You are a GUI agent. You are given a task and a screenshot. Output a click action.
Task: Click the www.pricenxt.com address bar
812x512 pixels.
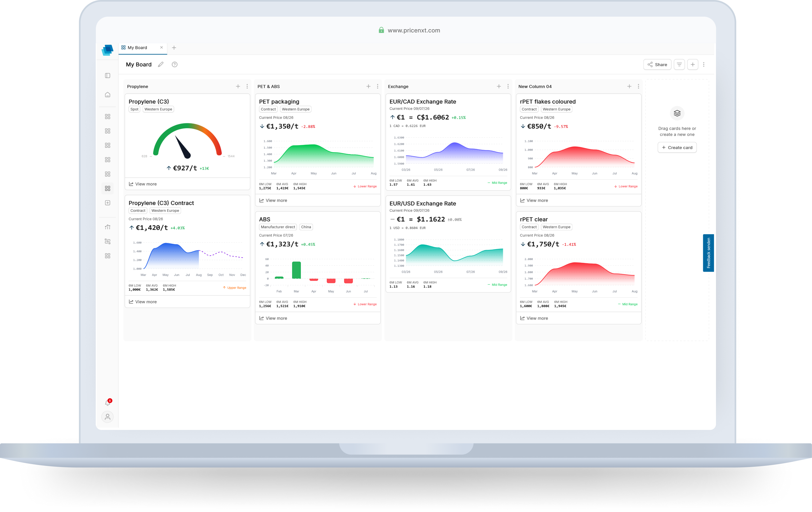(x=410, y=30)
